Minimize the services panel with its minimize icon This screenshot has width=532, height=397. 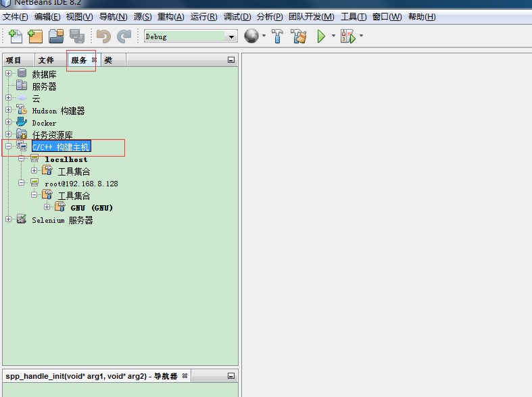231,60
